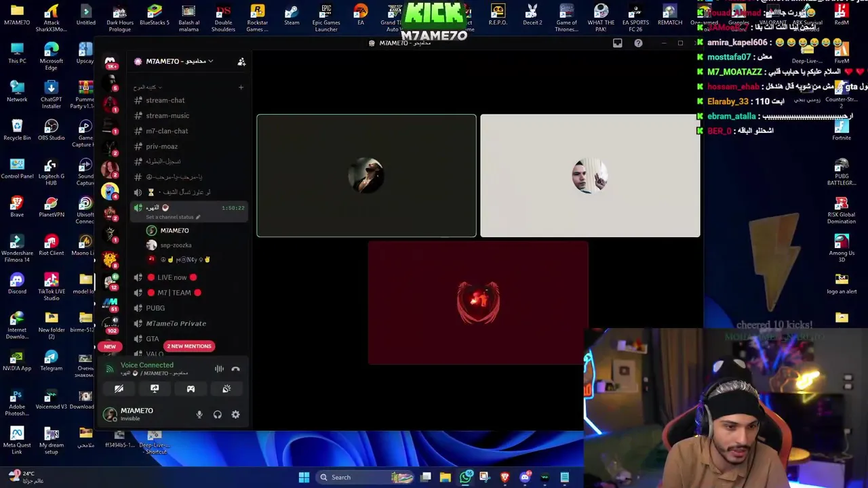Viewport: 868px width, 488px height.
Task: Deafen audio with the headphones icon
Action: point(217,414)
